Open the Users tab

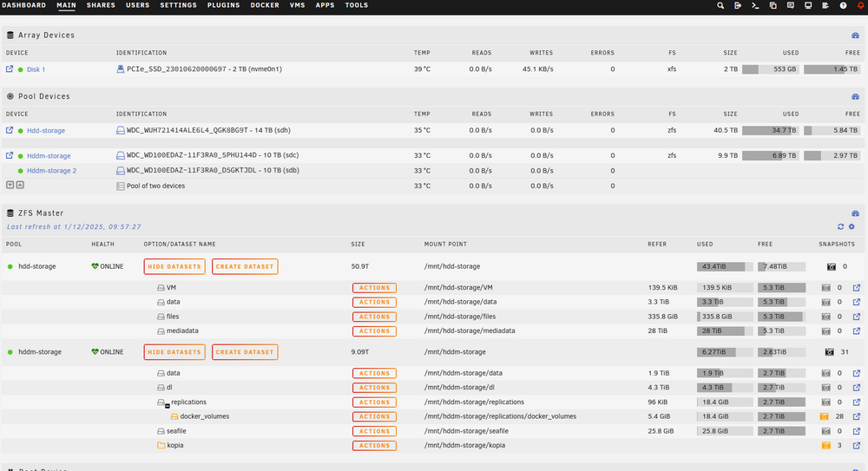click(137, 5)
